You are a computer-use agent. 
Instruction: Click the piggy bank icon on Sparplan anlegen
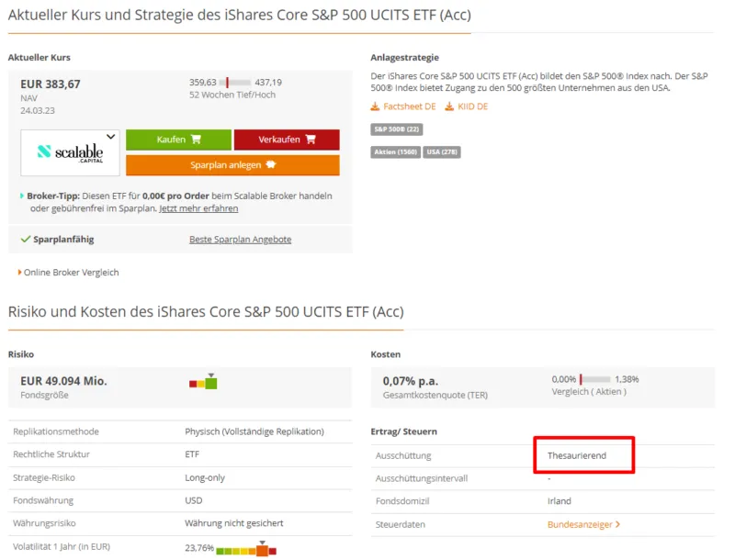coord(270,165)
